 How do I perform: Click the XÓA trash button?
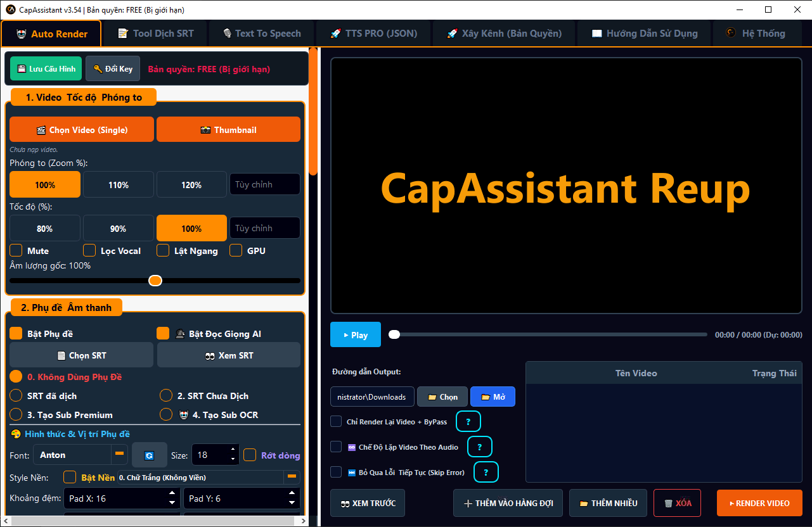pos(677,503)
